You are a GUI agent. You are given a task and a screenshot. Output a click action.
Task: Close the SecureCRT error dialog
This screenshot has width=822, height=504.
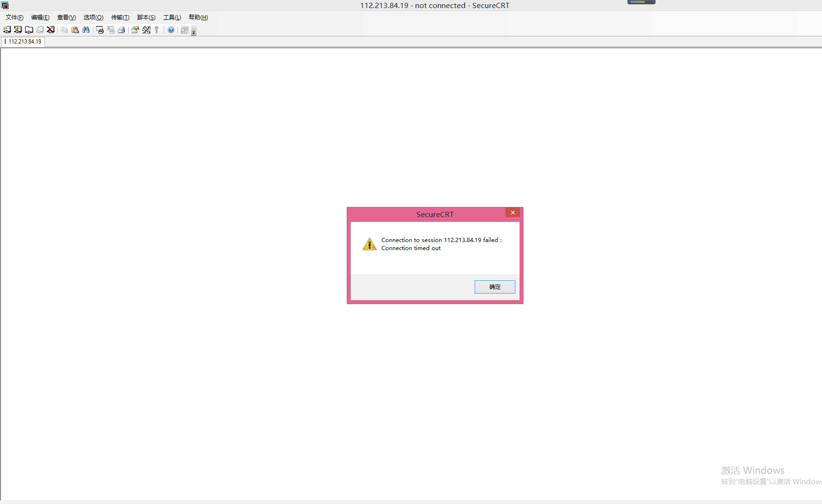click(513, 213)
